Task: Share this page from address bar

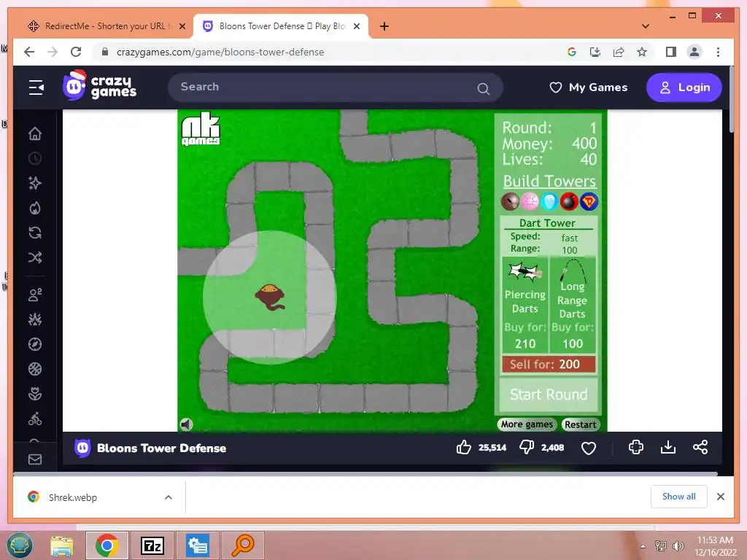Action: (619, 52)
